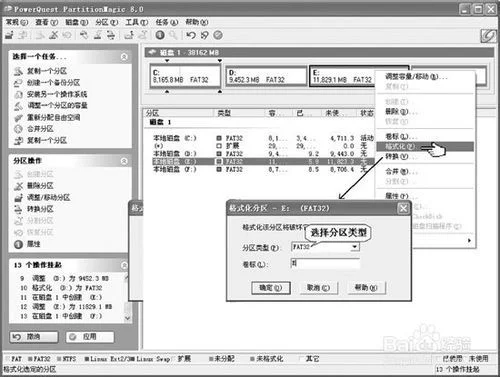Open the 帮助 menu in menu bar

click(197, 22)
